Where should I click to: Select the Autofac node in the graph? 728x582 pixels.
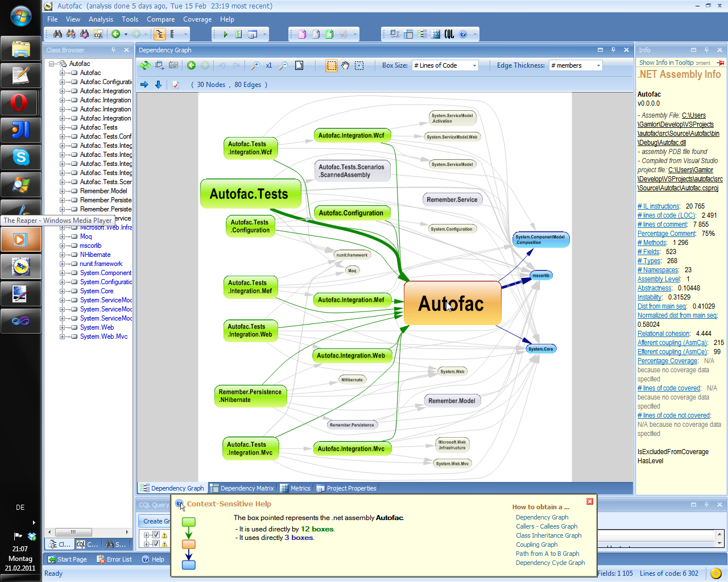[452, 304]
